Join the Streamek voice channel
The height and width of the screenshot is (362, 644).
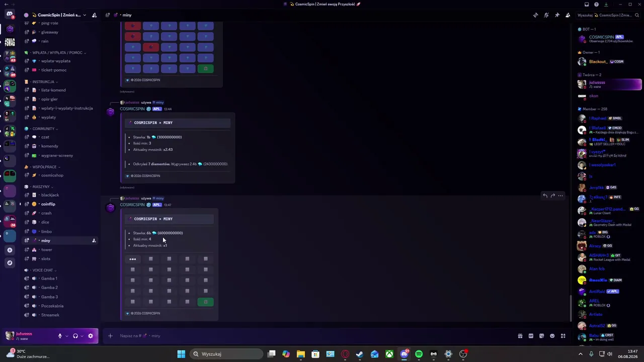click(60, 315)
